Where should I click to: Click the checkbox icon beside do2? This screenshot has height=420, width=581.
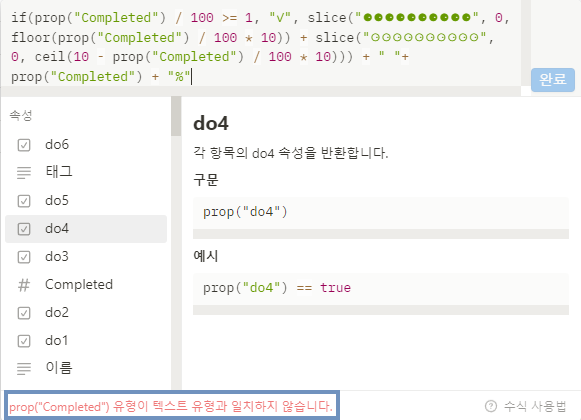(x=24, y=313)
